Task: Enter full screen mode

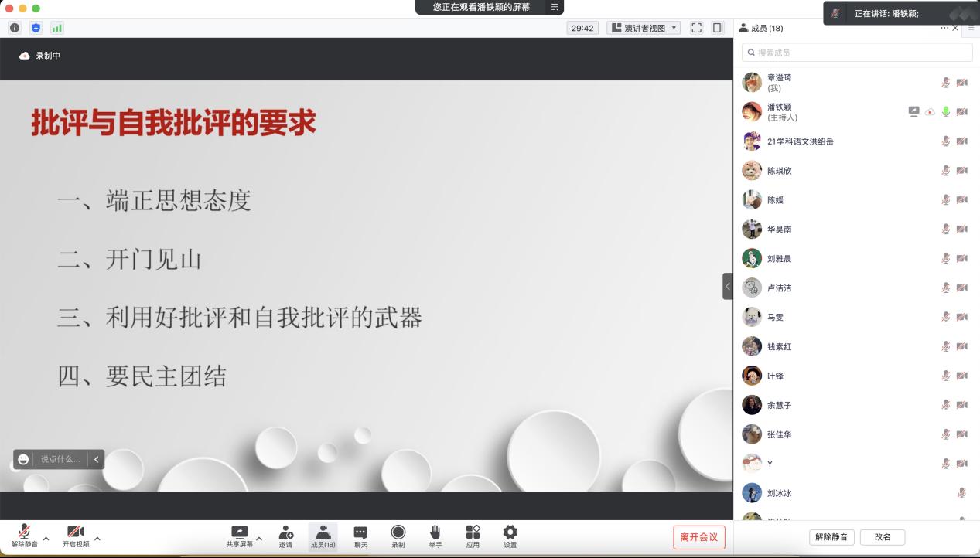Action: coord(696,28)
